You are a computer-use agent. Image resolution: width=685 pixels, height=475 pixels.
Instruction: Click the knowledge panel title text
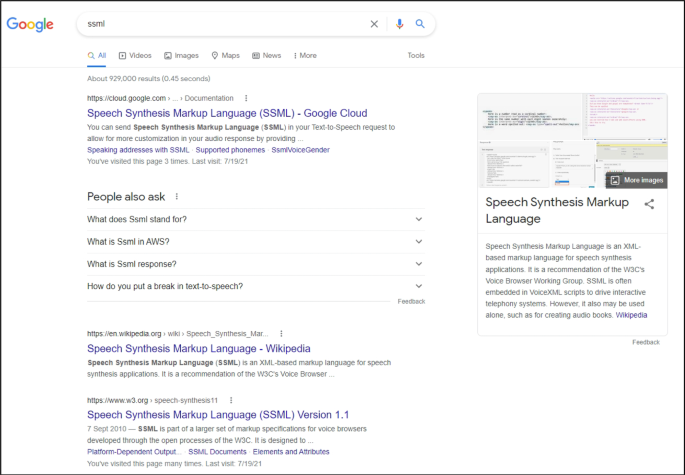click(557, 210)
